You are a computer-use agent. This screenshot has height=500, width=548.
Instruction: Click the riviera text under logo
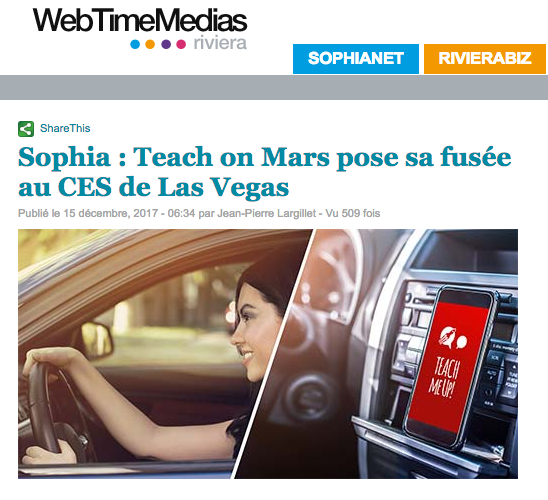[220, 43]
